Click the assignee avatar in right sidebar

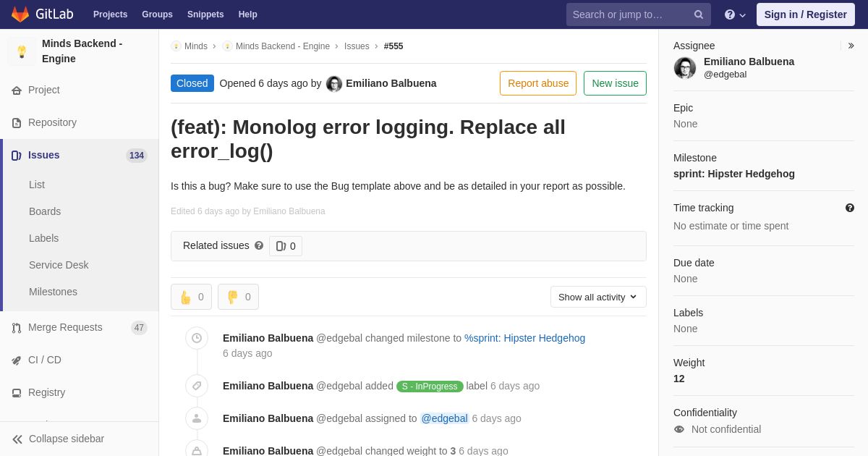pyautogui.click(x=685, y=68)
